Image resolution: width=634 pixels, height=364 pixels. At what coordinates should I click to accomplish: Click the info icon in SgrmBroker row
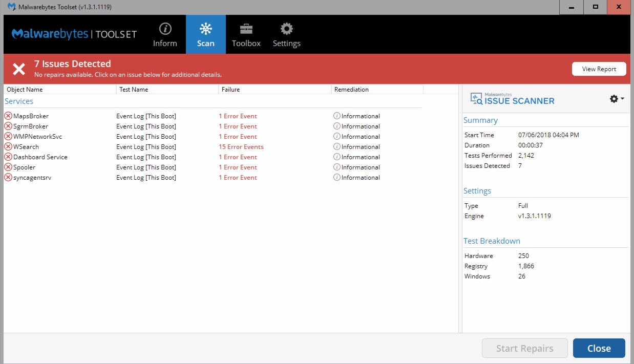pyautogui.click(x=337, y=126)
